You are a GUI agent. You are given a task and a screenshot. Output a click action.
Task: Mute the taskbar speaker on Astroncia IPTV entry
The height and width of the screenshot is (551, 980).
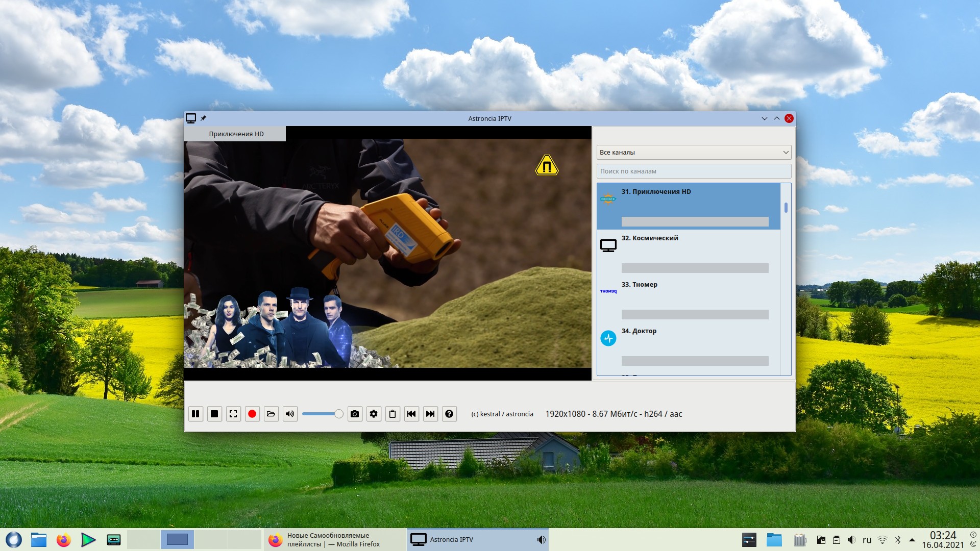click(x=541, y=539)
